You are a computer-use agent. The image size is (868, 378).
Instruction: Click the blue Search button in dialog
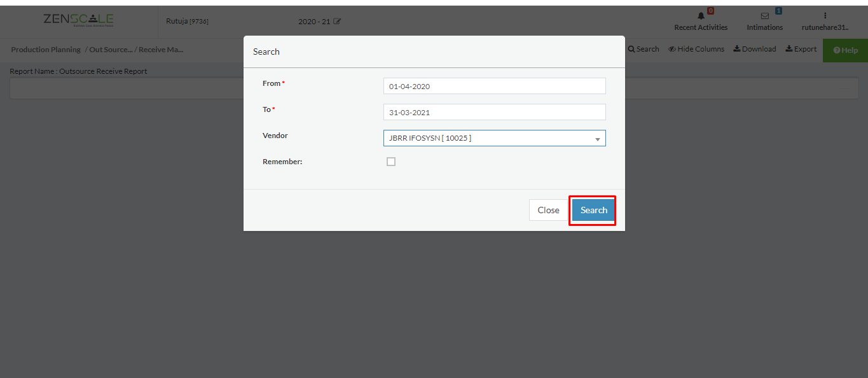593,210
